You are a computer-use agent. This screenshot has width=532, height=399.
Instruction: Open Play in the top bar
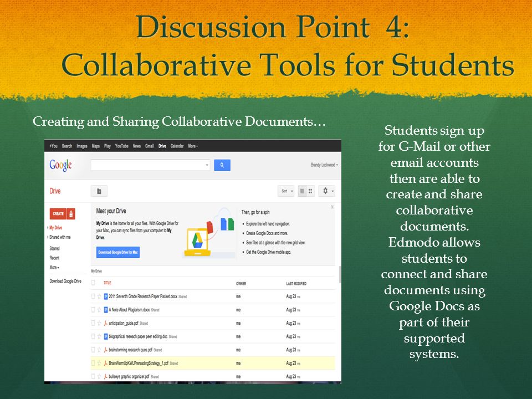pos(107,146)
